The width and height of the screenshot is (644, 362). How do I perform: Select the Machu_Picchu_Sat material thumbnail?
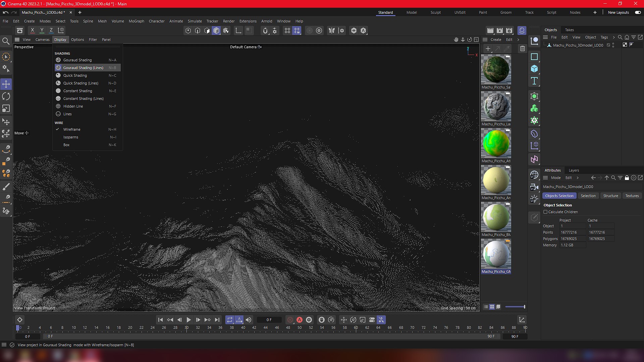click(496, 70)
